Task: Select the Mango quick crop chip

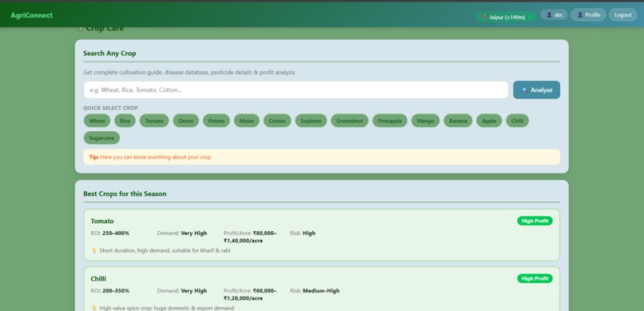Action: pyautogui.click(x=426, y=121)
